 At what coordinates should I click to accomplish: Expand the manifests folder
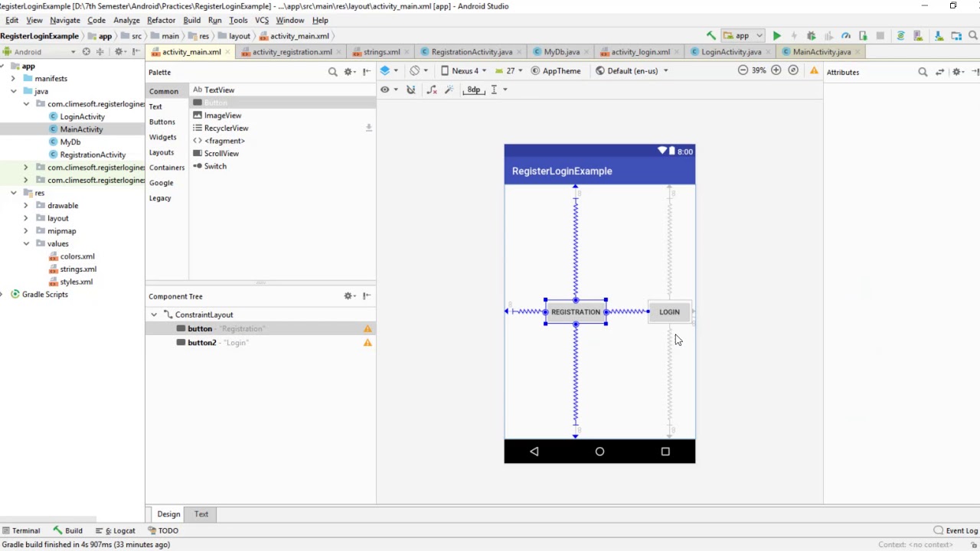[13, 78]
